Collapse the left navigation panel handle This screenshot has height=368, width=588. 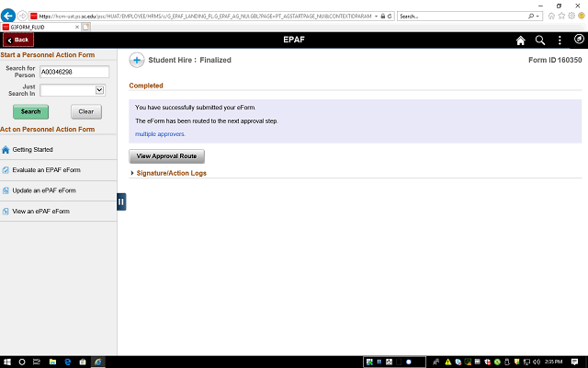(121, 201)
